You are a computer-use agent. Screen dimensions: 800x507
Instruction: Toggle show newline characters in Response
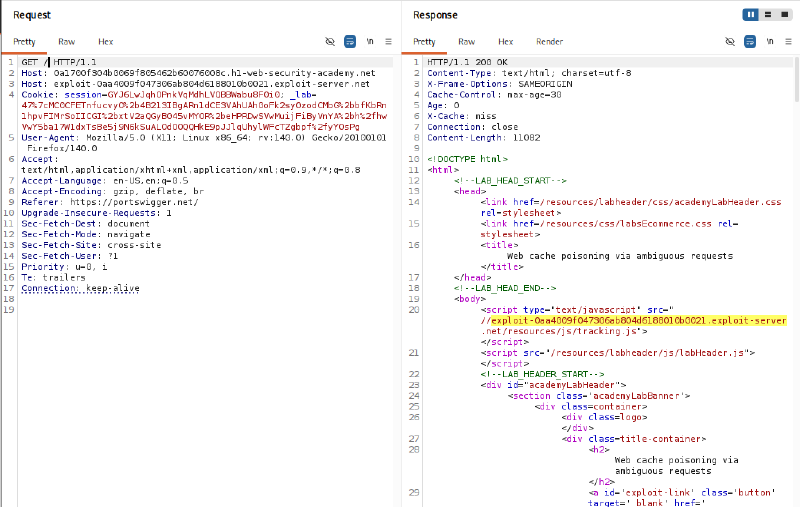click(x=770, y=42)
